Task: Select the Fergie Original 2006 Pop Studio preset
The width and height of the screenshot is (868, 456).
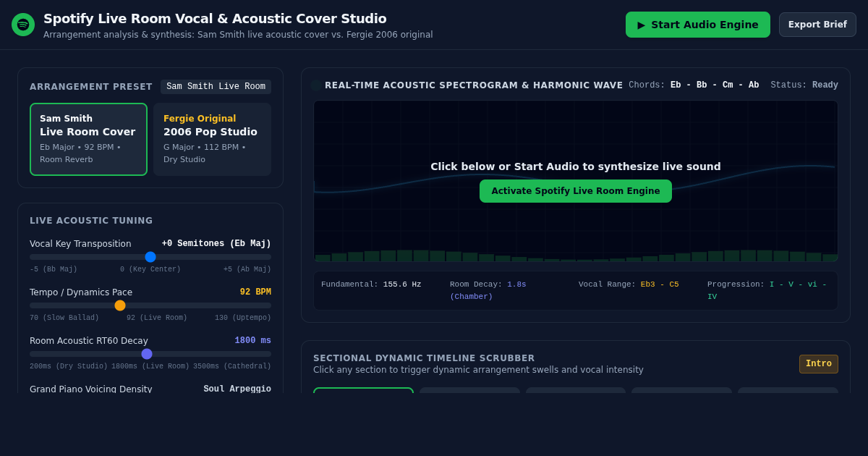Action: tap(212, 139)
